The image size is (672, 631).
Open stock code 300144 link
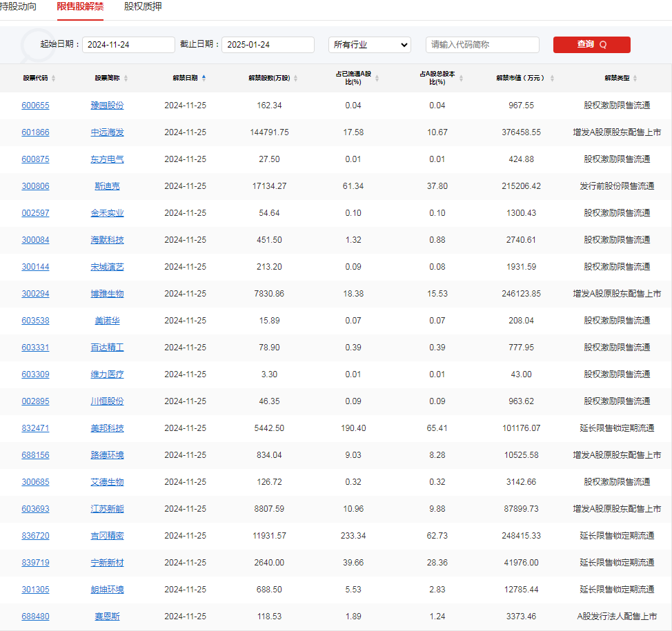pos(36,267)
